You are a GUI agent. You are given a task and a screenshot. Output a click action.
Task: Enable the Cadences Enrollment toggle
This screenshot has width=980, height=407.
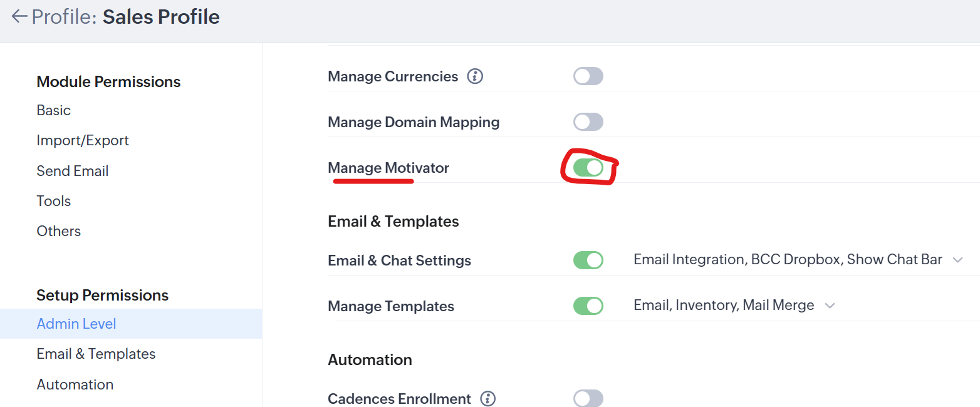coord(588,399)
